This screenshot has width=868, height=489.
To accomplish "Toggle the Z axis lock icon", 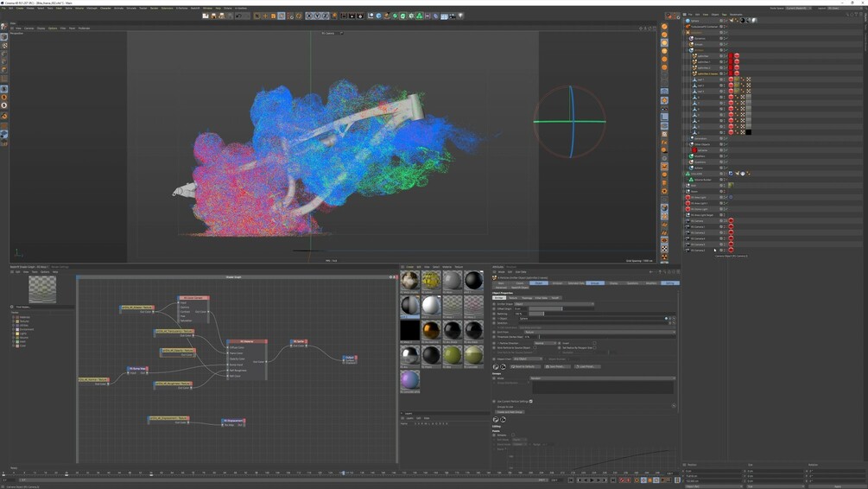I will coord(325,16).
